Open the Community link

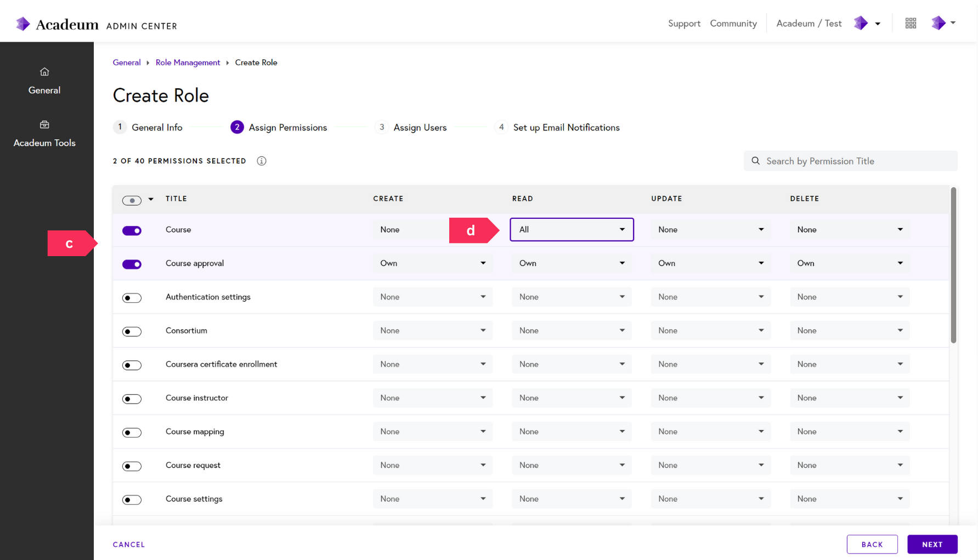(733, 23)
